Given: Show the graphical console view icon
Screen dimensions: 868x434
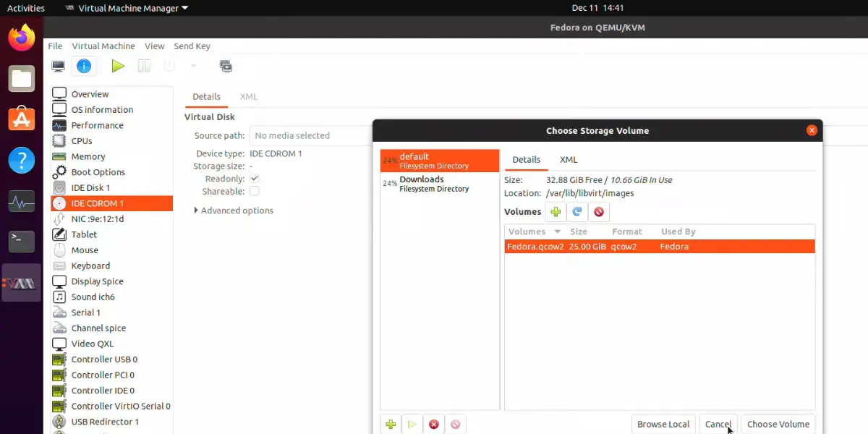Looking at the screenshot, I should 59,66.
